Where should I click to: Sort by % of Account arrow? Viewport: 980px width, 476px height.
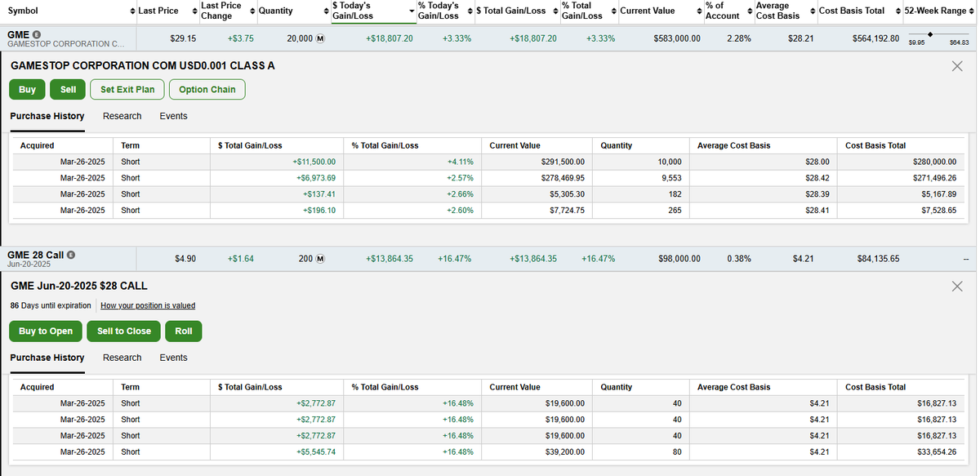coord(748,11)
